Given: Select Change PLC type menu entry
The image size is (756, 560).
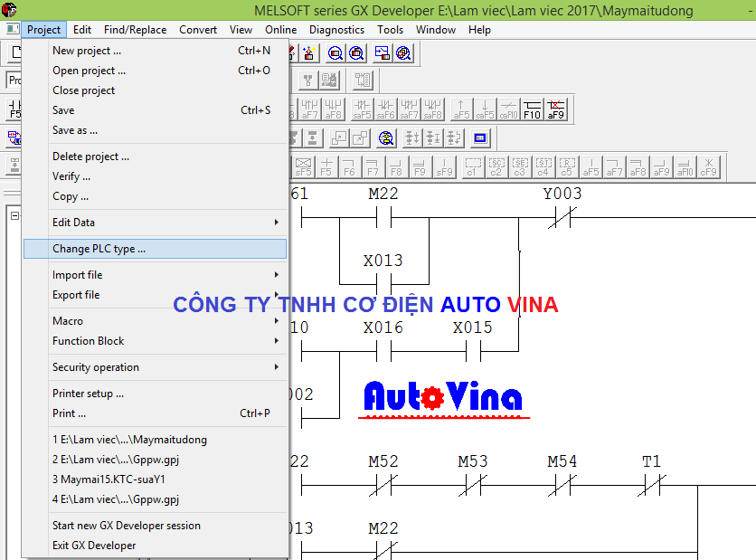Looking at the screenshot, I should point(155,249).
